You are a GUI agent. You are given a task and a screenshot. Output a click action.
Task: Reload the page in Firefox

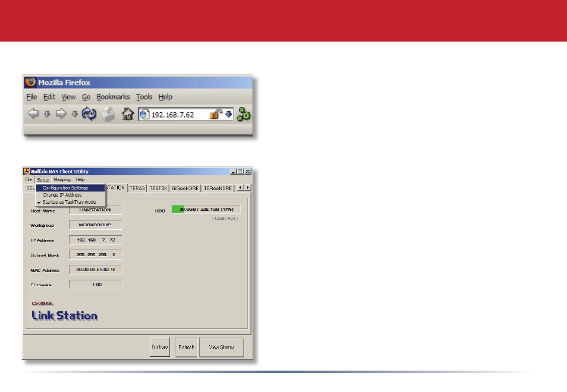pyautogui.click(x=89, y=114)
